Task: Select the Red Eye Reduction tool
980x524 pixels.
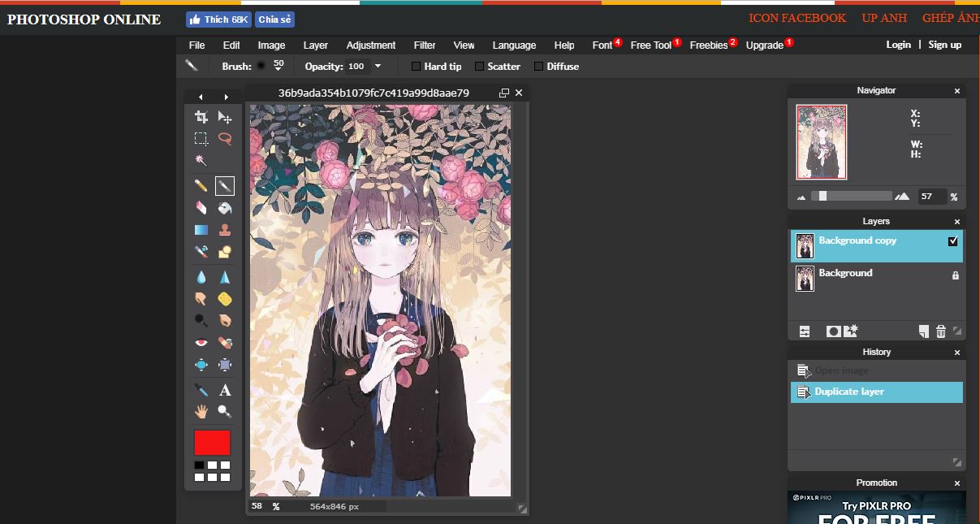Action: tap(201, 343)
